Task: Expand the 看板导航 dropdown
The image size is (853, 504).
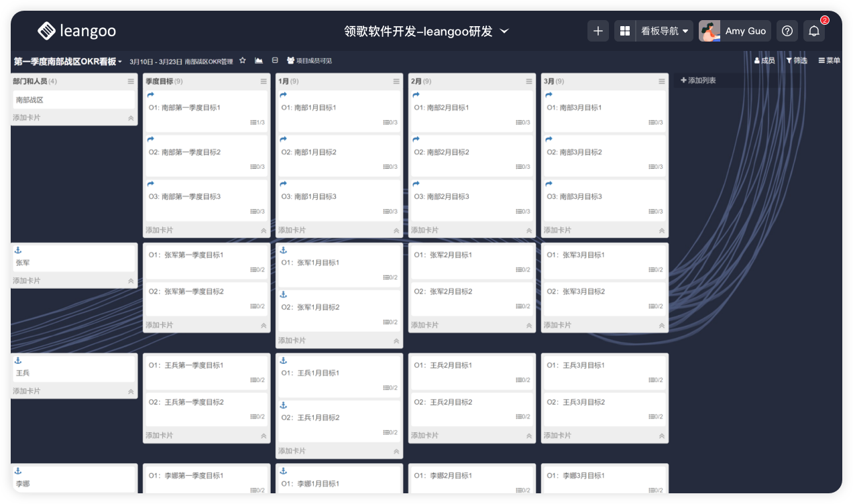Action: click(x=665, y=31)
